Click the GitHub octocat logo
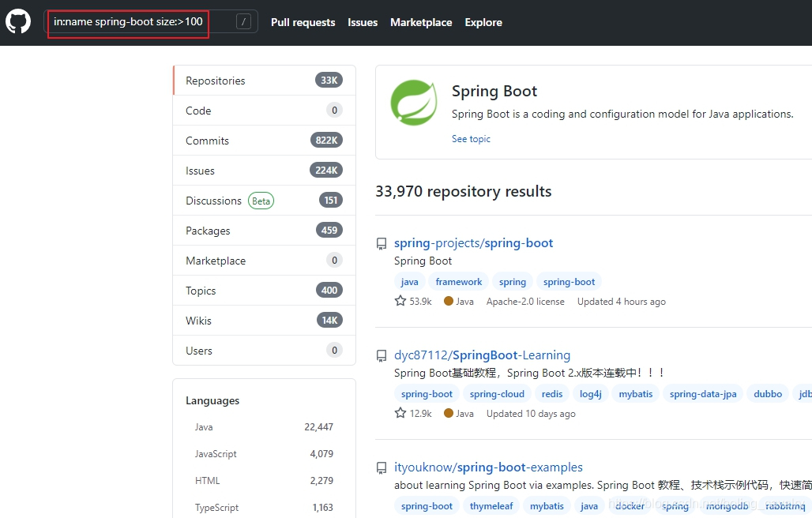 pos(17,21)
